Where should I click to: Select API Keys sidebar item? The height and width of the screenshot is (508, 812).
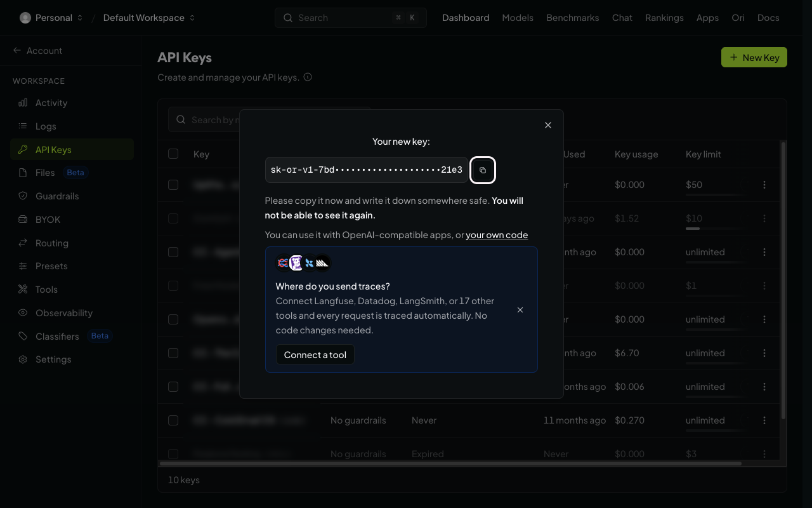tap(72, 149)
